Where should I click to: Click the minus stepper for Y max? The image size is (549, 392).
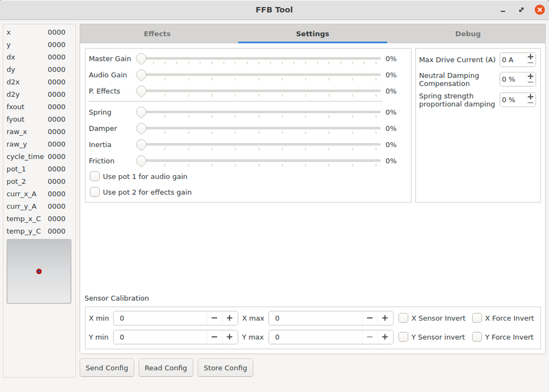369,337
